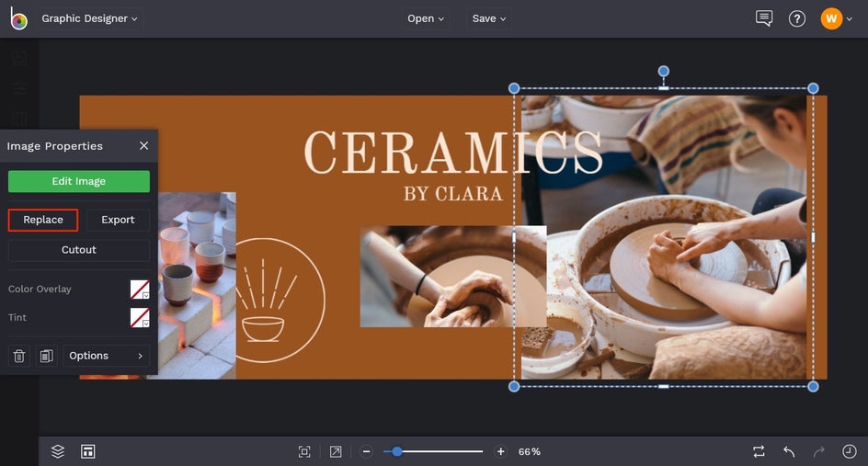868x466 pixels.
Task: Click the zoom slider handle
Action: point(397,451)
